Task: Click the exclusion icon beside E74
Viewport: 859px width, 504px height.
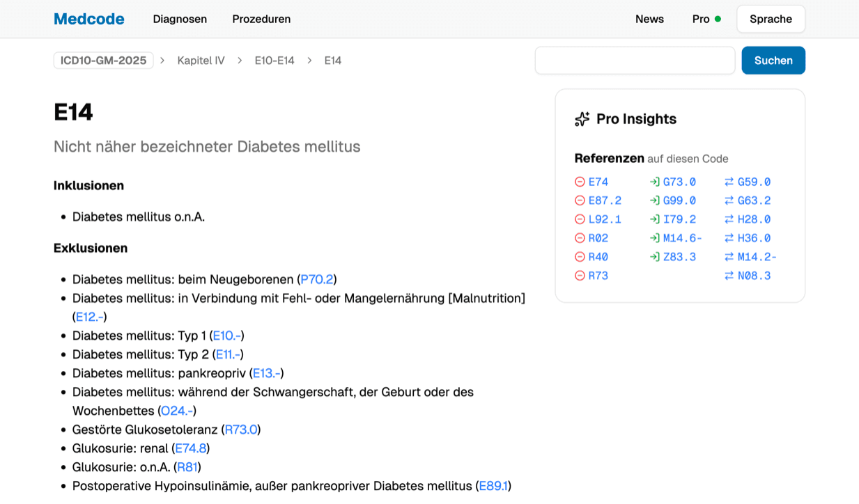Action: (x=578, y=181)
